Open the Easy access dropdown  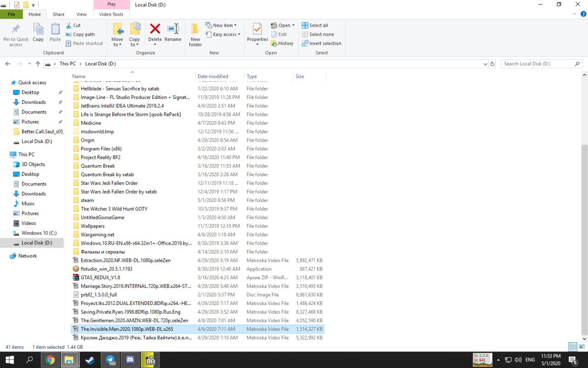pyautogui.click(x=223, y=34)
